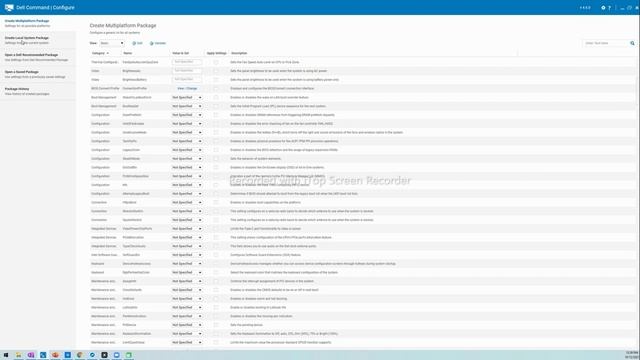Sort by the Name column header
This screenshot has height=360, width=640.
pos(128,53)
